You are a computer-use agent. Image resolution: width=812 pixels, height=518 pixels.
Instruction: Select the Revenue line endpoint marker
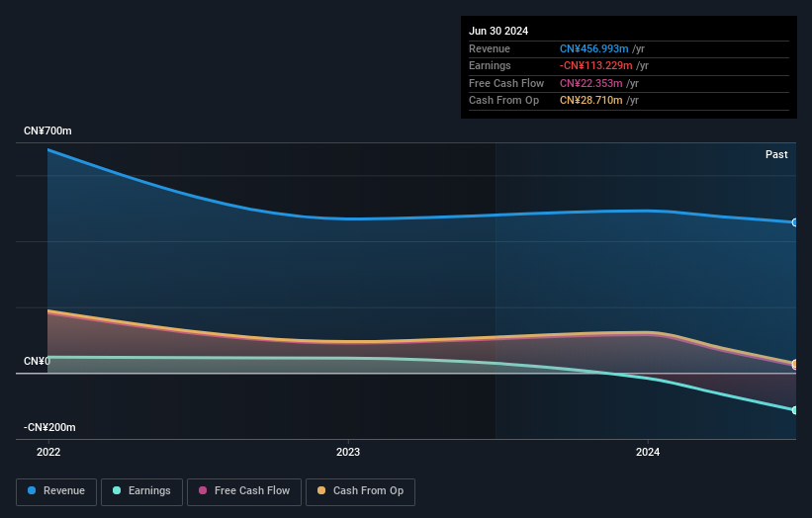pyautogui.click(x=794, y=222)
